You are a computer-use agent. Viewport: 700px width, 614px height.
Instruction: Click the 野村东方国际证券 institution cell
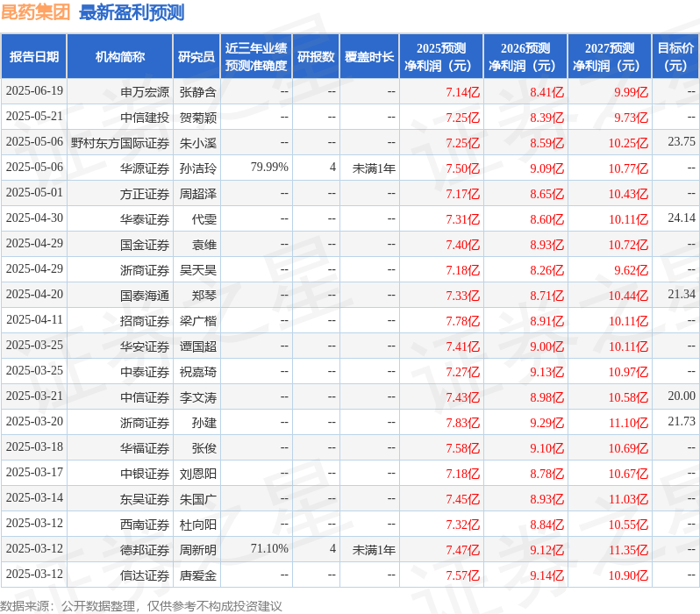[x=120, y=143]
